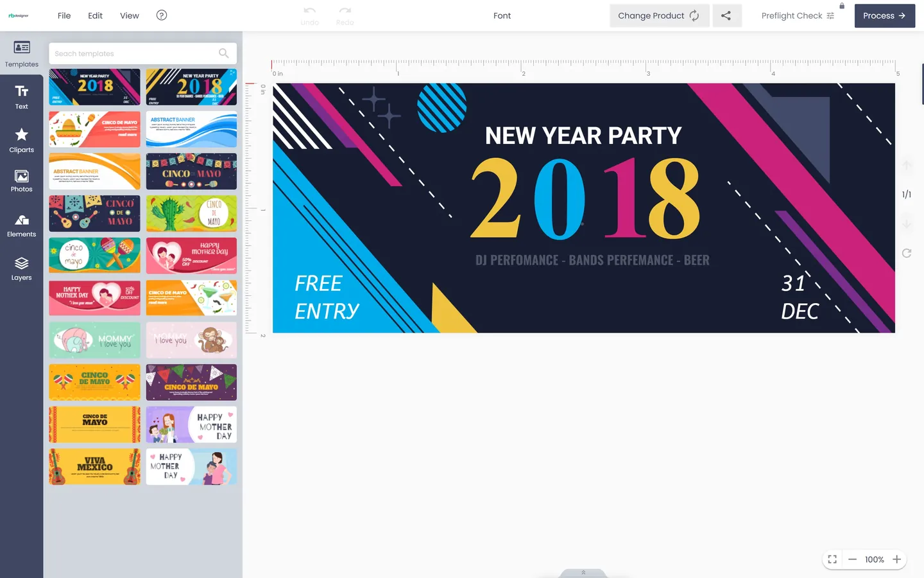
Task: Click the help question mark icon
Action: [x=162, y=15]
